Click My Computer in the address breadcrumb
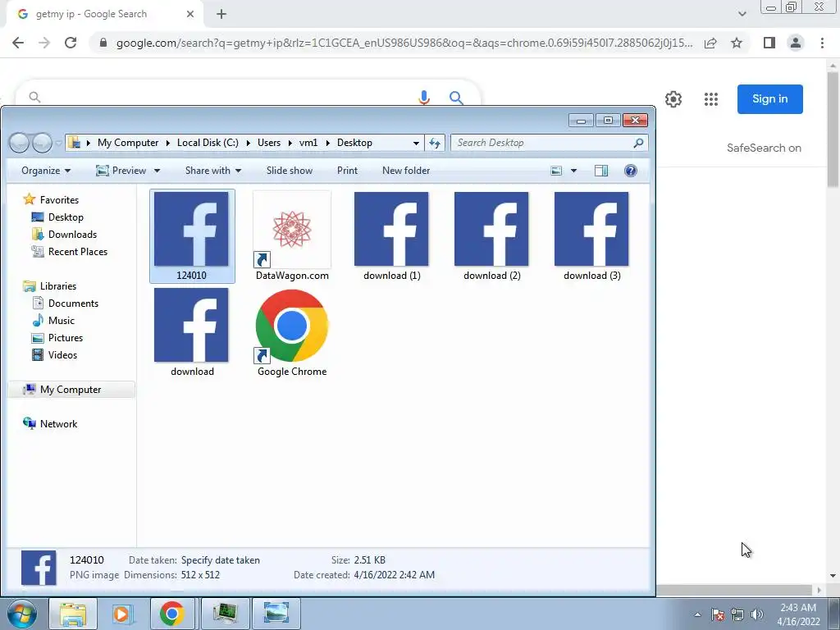The height and width of the screenshot is (630, 840). (x=128, y=143)
